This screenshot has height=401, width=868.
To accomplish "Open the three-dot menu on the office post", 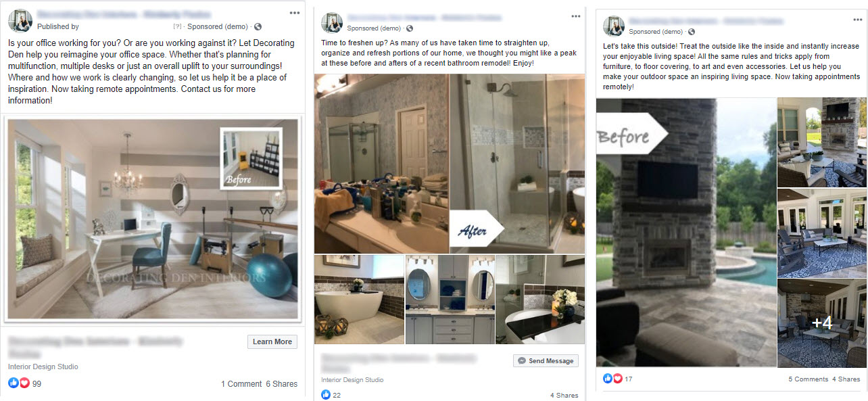I will (x=294, y=13).
